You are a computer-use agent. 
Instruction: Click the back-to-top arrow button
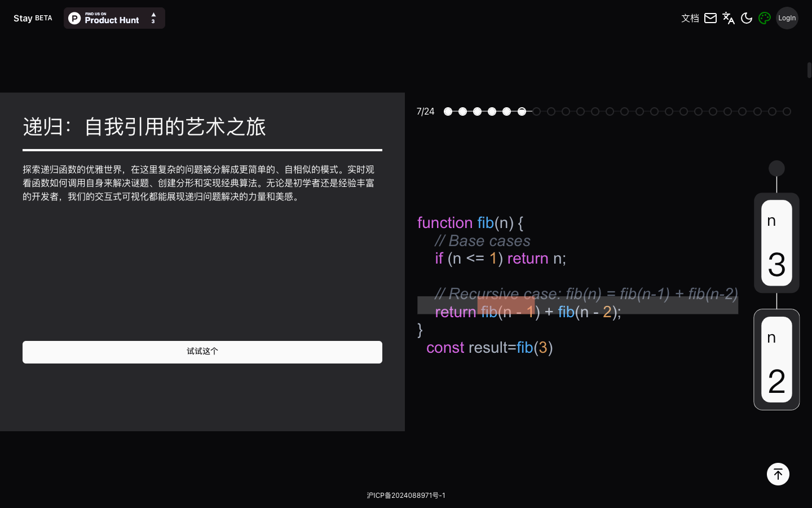(778, 474)
